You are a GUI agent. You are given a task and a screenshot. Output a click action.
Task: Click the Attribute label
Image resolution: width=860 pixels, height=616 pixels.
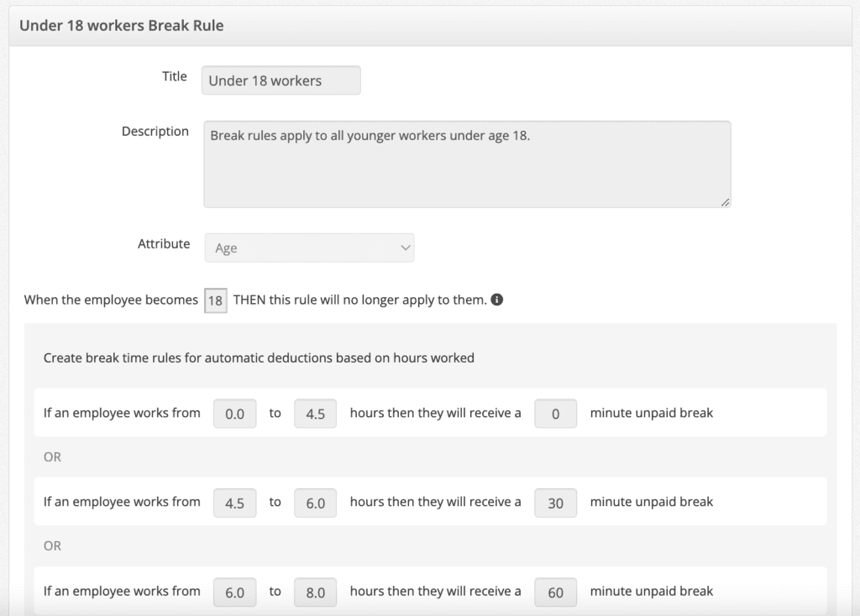coord(164,244)
